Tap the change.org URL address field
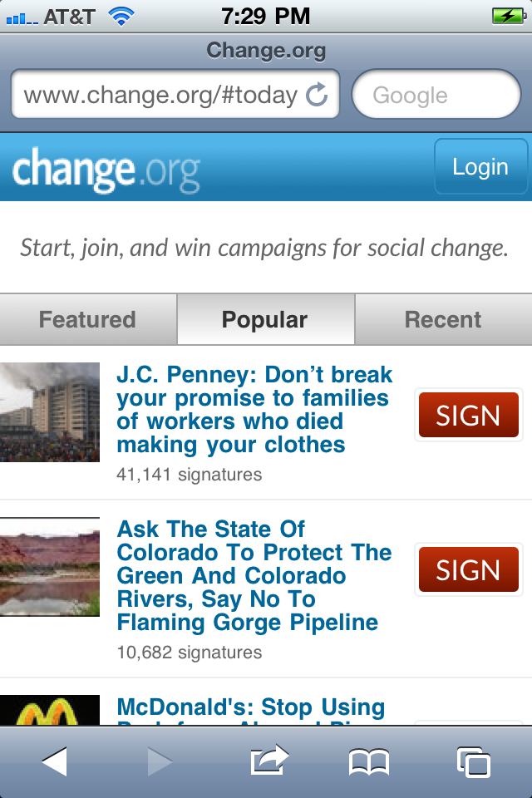Screen dimensions: 532x798 (160, 96)
